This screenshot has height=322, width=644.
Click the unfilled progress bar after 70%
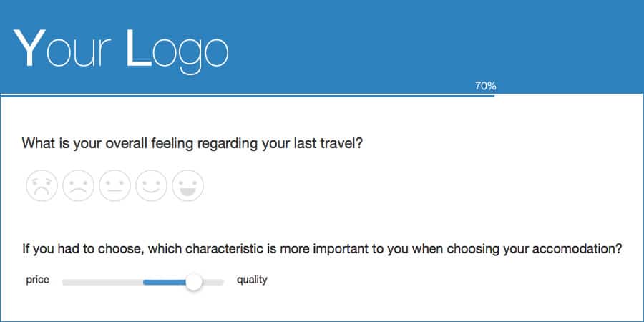tap(569, 95)
